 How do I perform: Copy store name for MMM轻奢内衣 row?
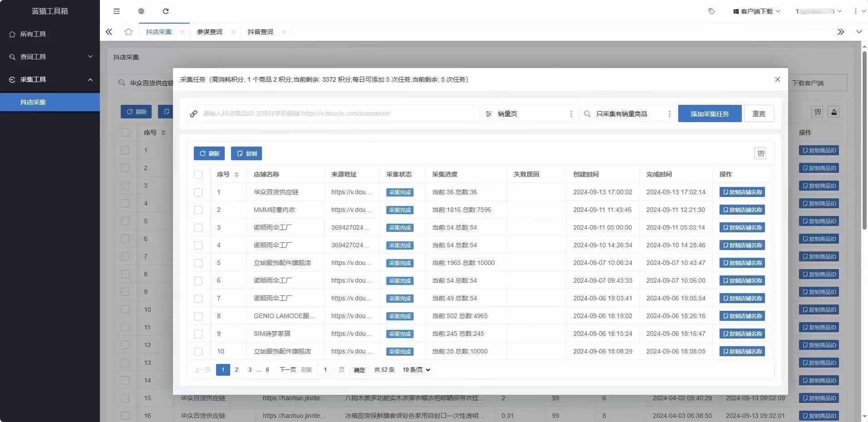(742, 210)
